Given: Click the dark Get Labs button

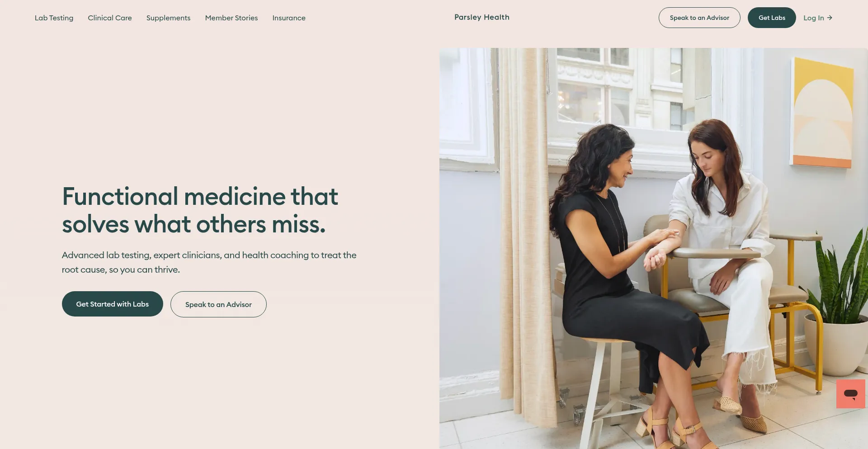Looking at the screenshot, I should 772,18.
